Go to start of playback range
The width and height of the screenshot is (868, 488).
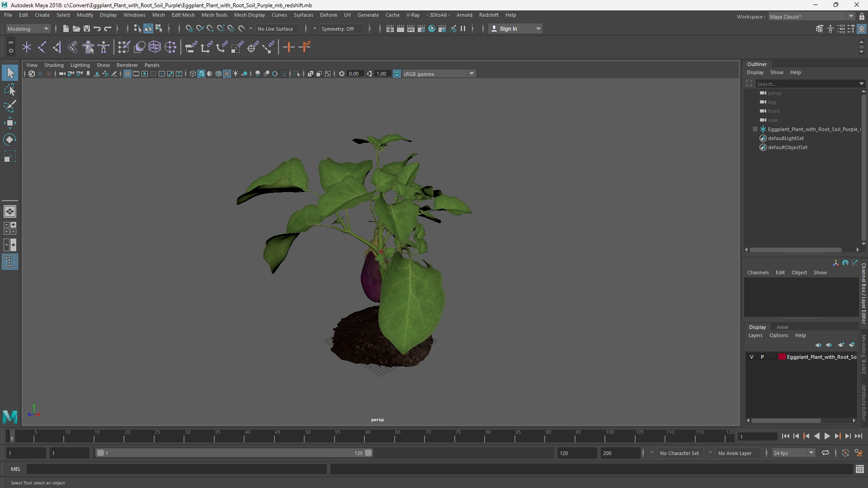coord(785,436)
